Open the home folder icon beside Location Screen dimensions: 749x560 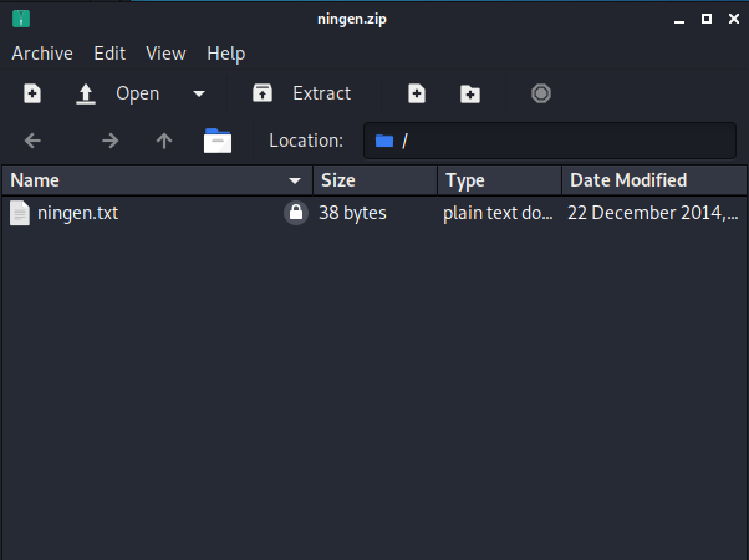click(218, 141)
